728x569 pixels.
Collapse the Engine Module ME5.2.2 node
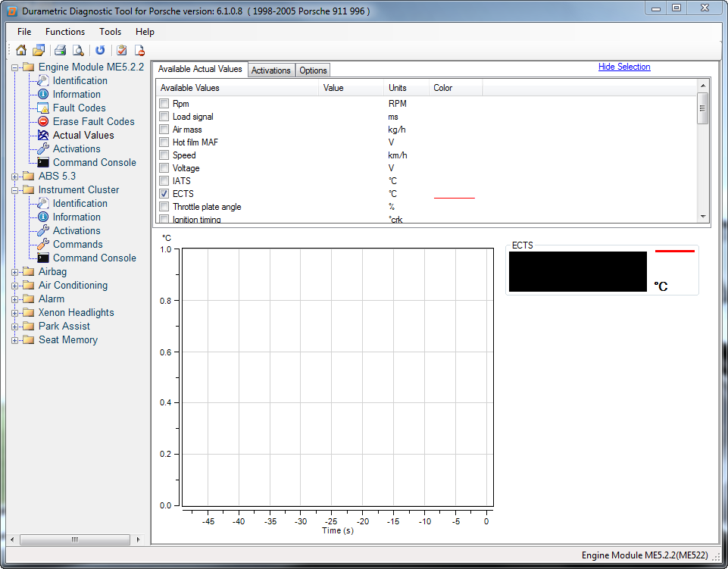point(15,68)
